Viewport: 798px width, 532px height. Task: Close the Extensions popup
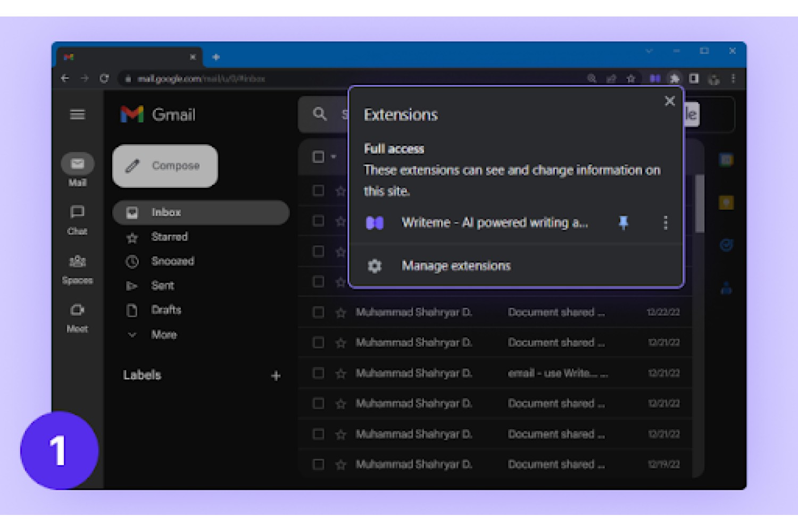point(670,101)
